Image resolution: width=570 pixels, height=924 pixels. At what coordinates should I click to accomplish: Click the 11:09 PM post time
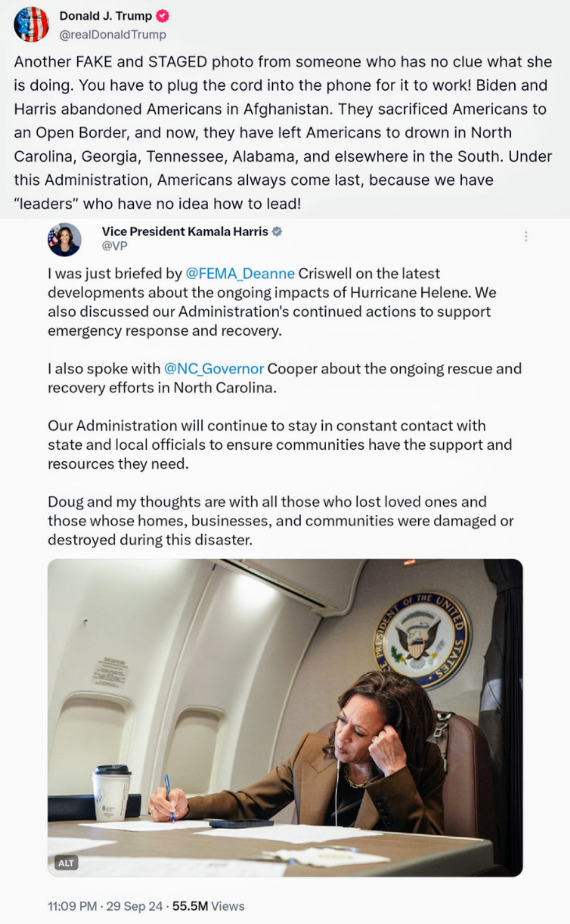click(72, 907)
